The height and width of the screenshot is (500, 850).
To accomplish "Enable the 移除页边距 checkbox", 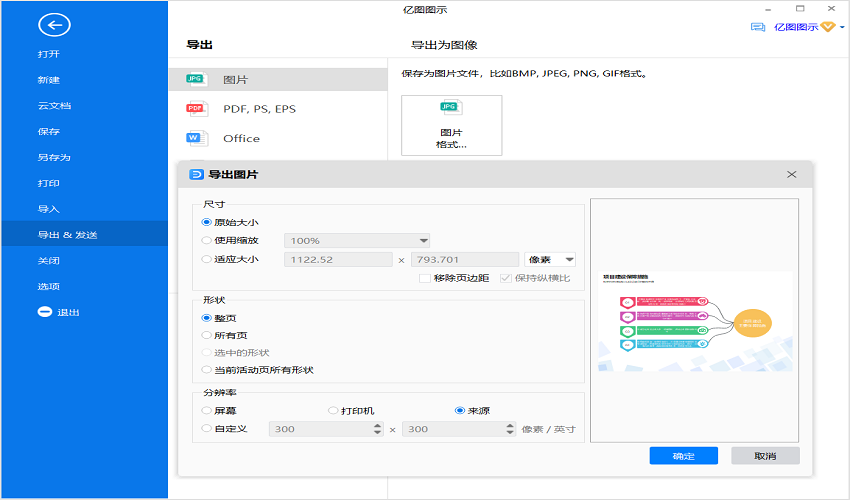I will coord(425,278).
